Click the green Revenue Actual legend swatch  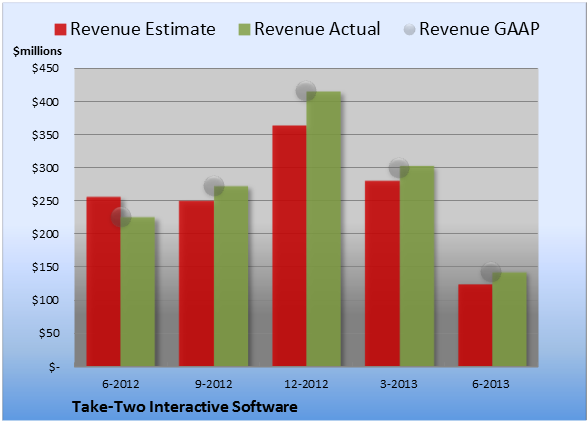(x=244, y=30)
